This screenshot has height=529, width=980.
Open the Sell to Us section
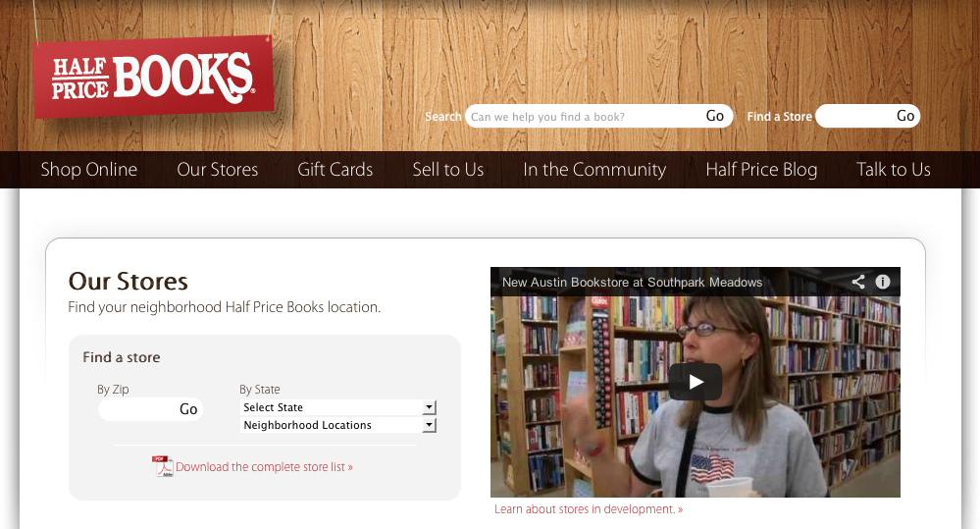tap(448, 170)
